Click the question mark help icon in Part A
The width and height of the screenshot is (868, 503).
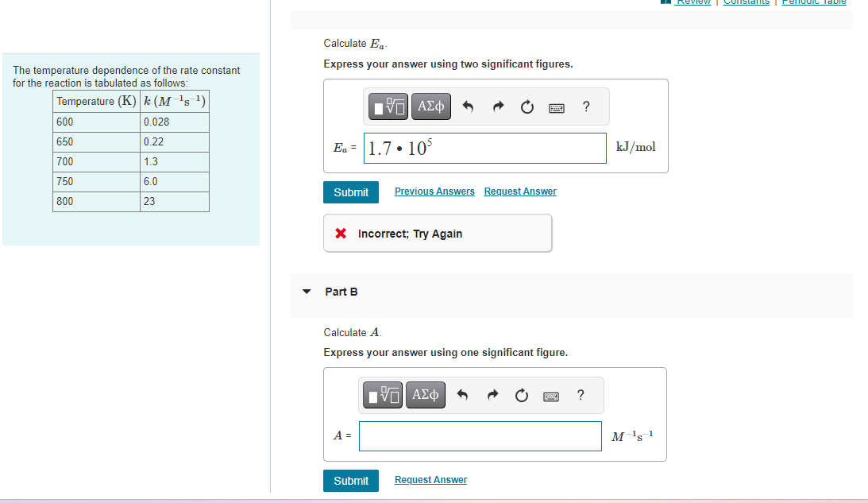(x=585, y=106)
